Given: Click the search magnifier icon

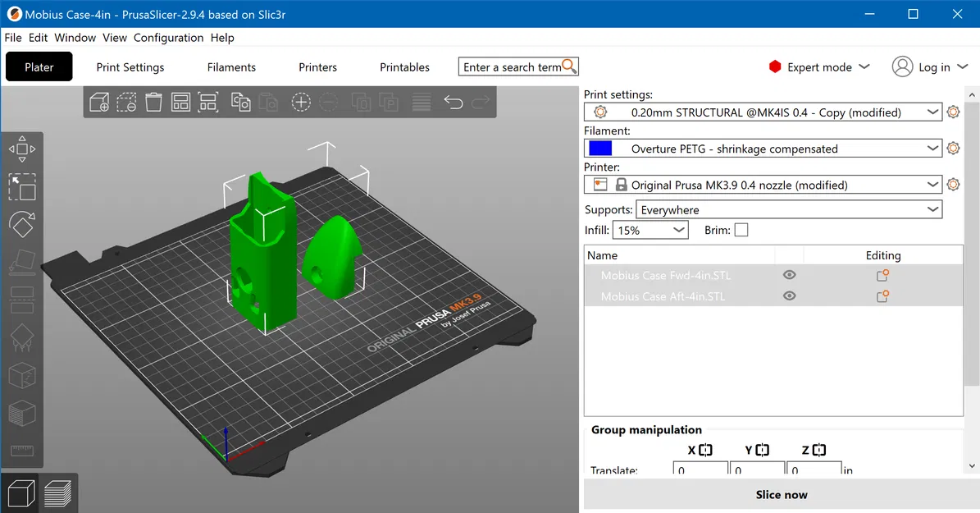Looking at the screenshot, I should click(x=569, y=66).
